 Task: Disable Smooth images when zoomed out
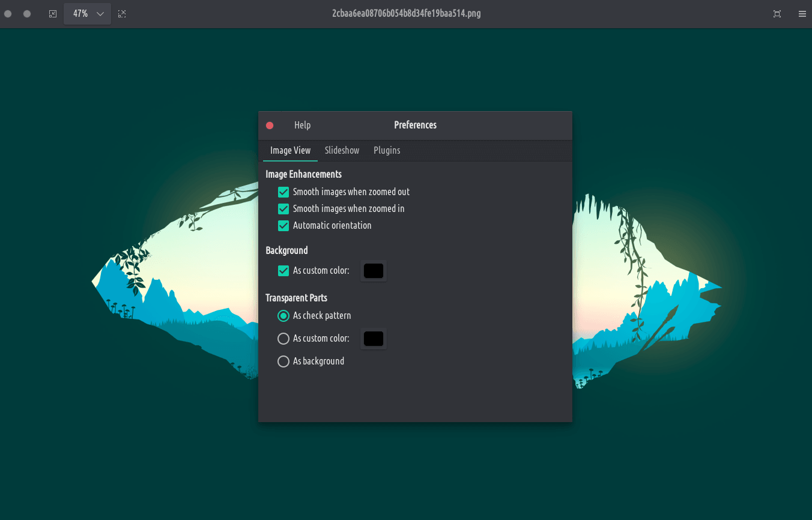pyautogui.click(x=283, y=192)
